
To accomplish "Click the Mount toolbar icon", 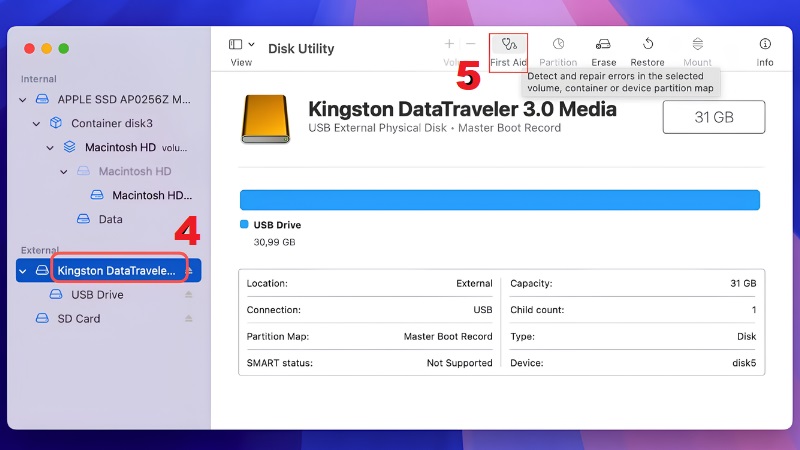I will [x=697, y=44].
